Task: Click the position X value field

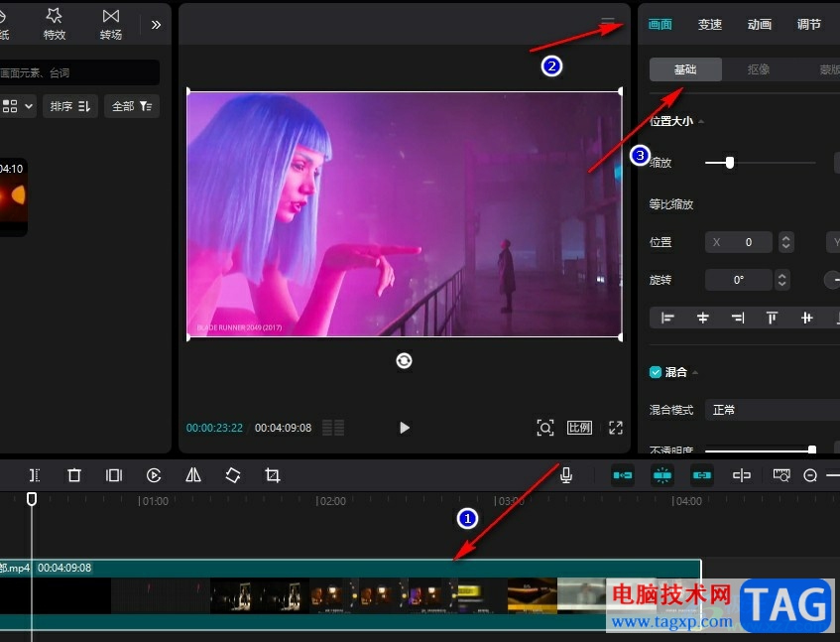Action: click(x=739, y=242)
